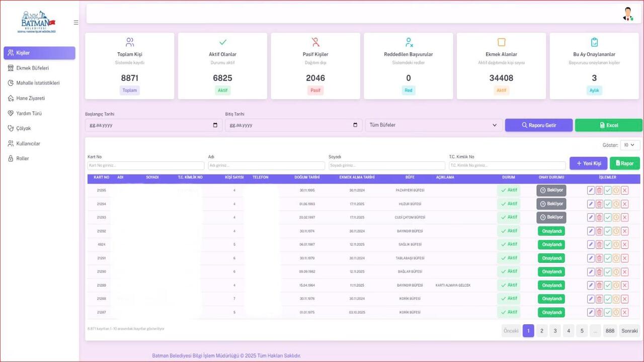Toggle the Onaylandı approval badge for card 21289
The image size is (644, 362).
(x=551, y=285)
